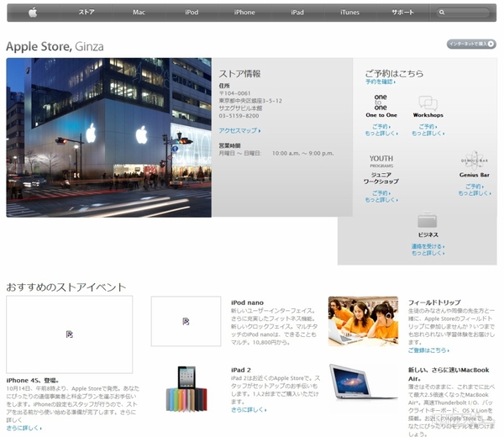Click the iPad 2 product image
The height and width of the screenshot is (437, 504).
[186, 388]
